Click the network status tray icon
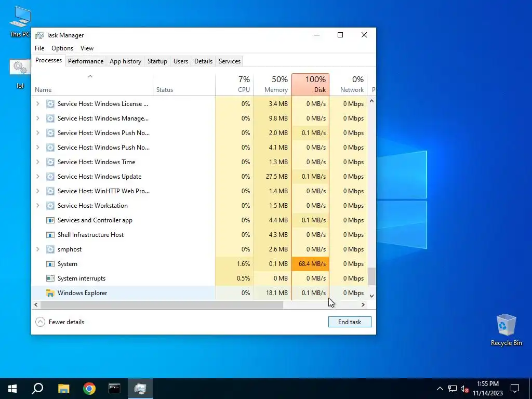The image size is (532, 399). click(453, 389)
